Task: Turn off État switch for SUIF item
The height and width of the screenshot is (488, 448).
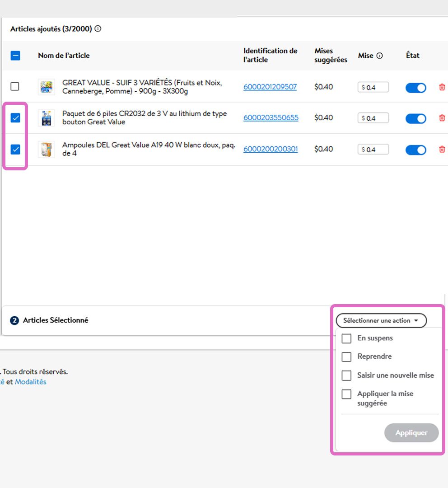Action: point(415,88)
